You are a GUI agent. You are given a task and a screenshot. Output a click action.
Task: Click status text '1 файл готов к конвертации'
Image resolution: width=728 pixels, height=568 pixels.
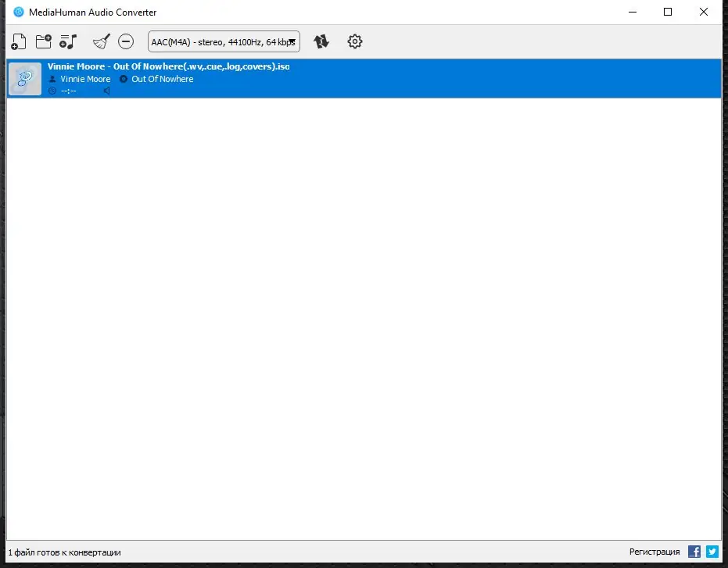click(x=65, y=552)
